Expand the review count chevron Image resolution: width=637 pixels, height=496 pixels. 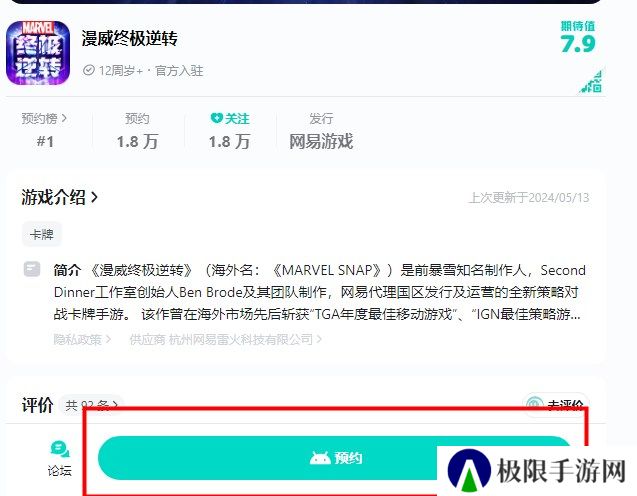(115, 405)
